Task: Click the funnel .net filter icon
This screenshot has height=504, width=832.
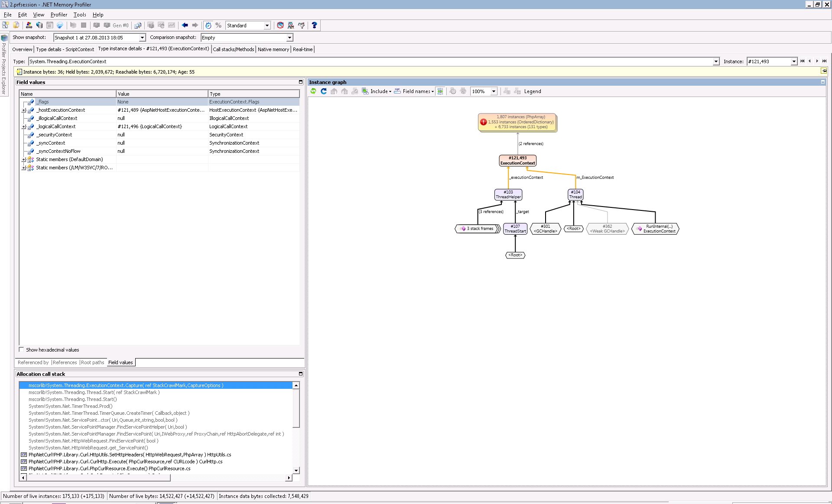Action: pos(302,25)
